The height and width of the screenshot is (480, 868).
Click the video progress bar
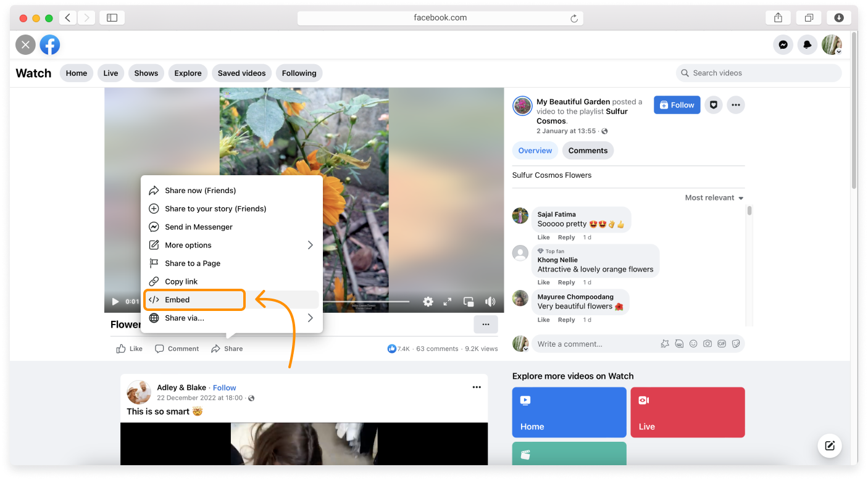[x=370, y=302]
